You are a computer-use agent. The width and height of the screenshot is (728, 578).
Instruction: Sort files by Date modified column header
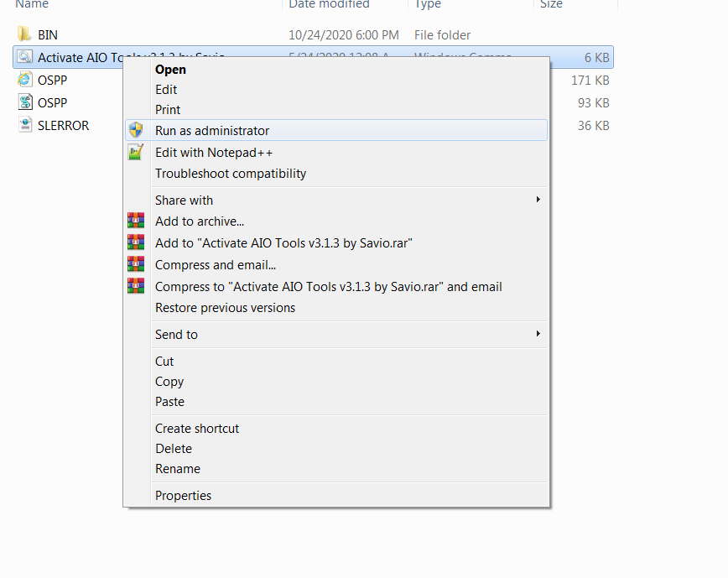click(329, 5)
